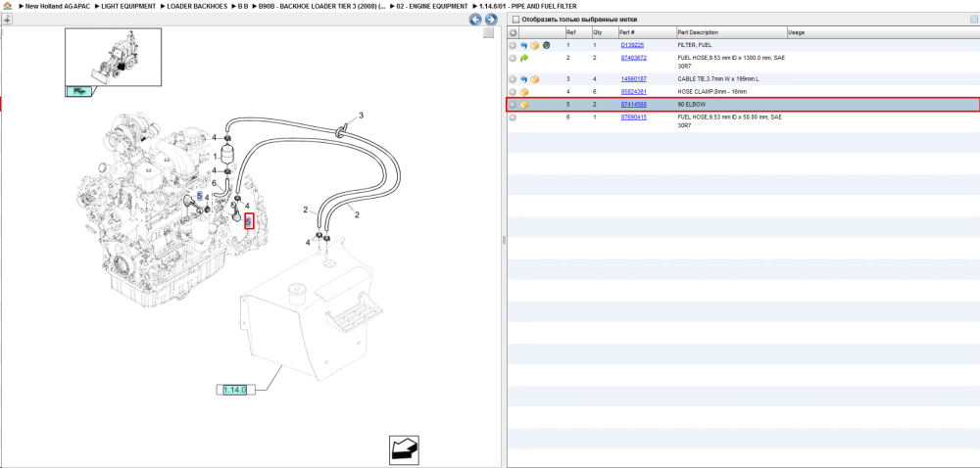Click the circle icon on the 87403672 row

coord(513,58)
